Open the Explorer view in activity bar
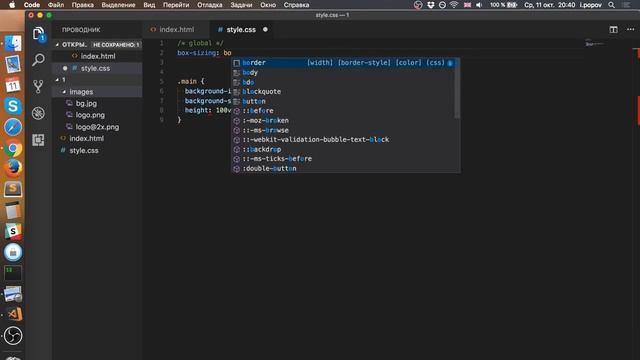 38,33
